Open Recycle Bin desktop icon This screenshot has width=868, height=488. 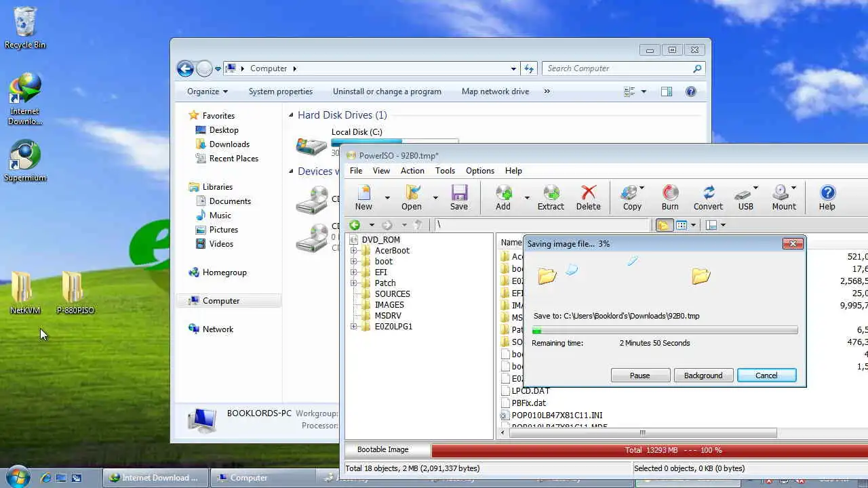tap(25, 28)
